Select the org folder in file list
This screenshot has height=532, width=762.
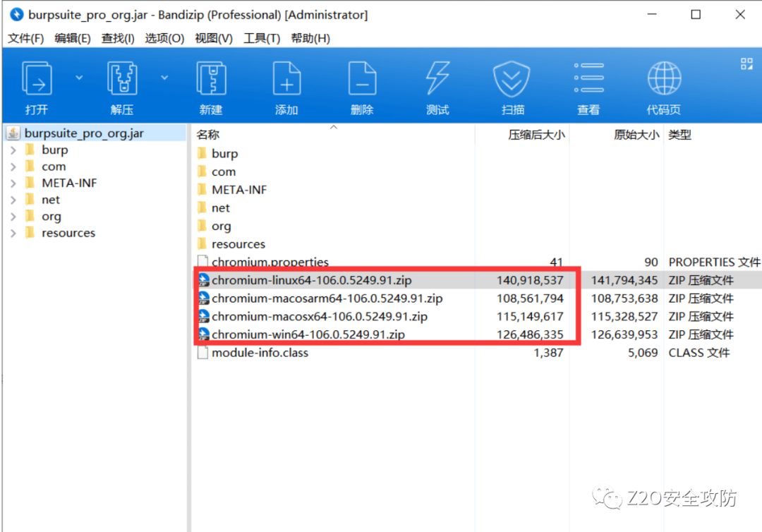[x=221, y=226]
